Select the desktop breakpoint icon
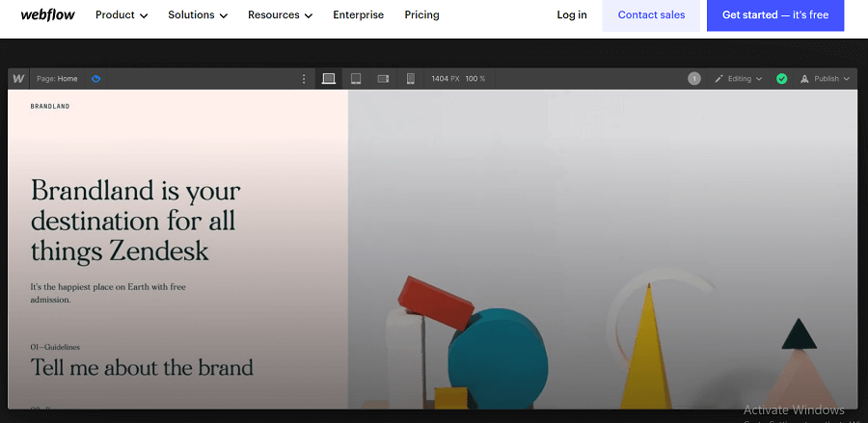This screenshot has height=423, width=868. (x=329, y=78)
